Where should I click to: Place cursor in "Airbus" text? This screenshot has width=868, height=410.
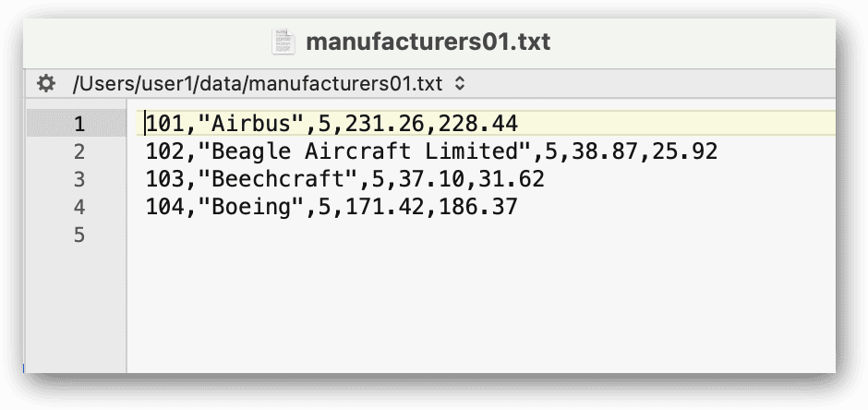[x=252, y=124]
